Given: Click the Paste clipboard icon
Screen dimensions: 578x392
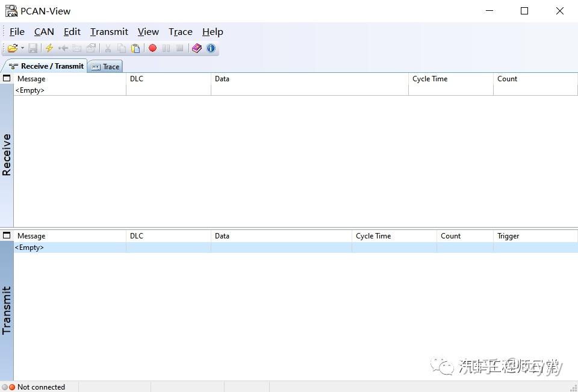Looking at the screenshot, I should tap(136, 48).
